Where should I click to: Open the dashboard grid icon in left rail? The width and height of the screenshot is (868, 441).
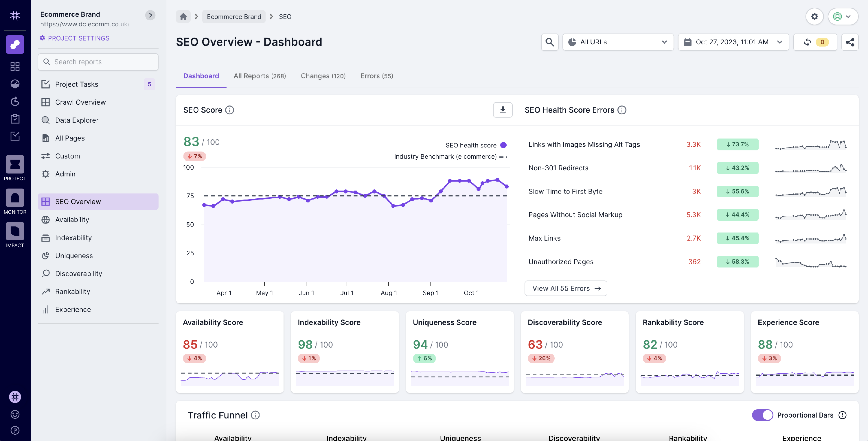15,67
